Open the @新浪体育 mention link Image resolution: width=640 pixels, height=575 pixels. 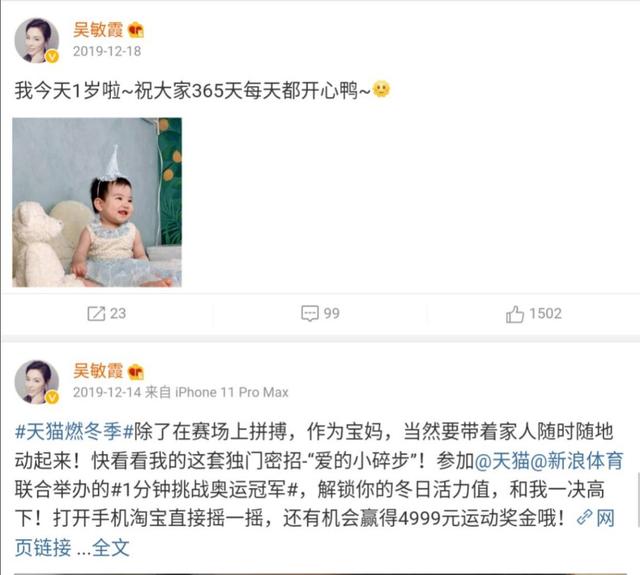pos(577,461)
